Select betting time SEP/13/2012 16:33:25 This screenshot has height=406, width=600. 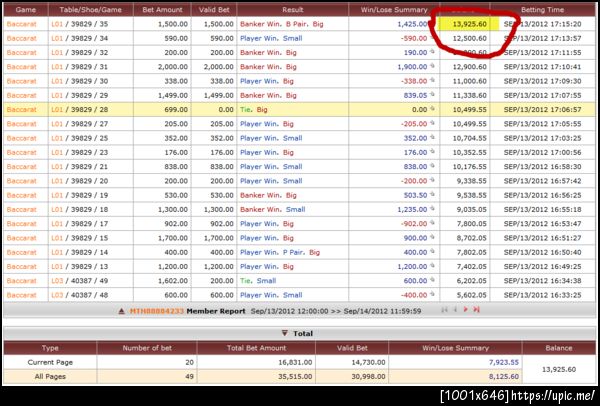click(543, 295)
